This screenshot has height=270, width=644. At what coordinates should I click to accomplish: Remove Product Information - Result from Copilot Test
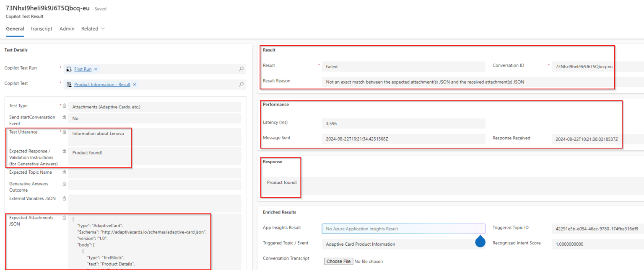135,85
